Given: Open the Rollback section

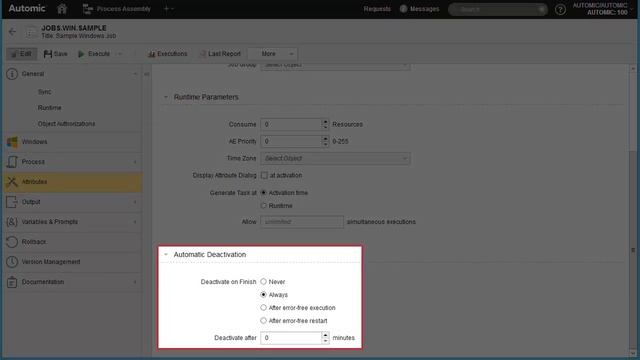Looking at the screenshot, I should pos(73,242).
